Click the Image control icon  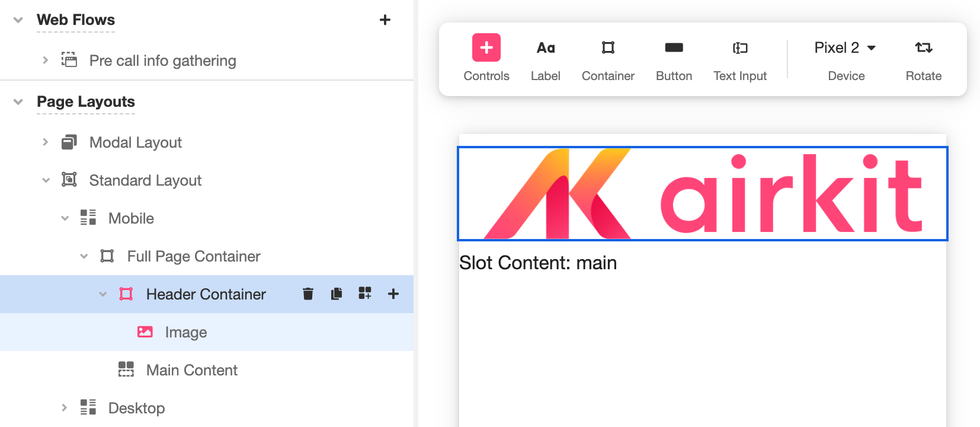[x=145, y=332]
